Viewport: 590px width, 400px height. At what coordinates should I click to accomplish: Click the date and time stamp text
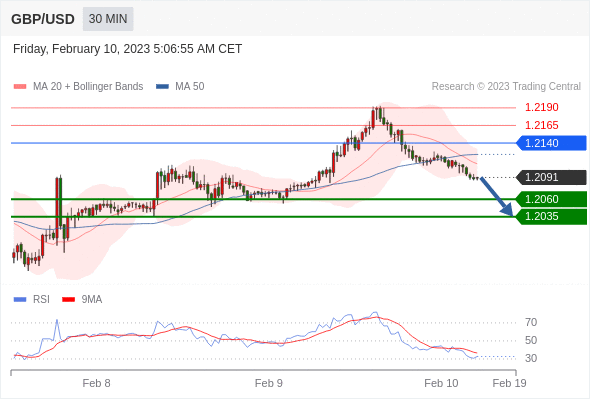click(128, 49)
